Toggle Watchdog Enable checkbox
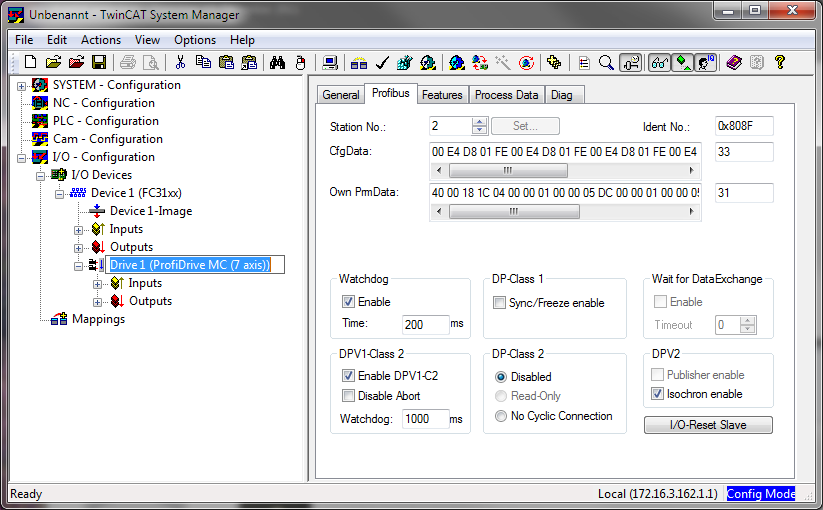The height and width of the screenshot is (510, 823). pos(348,302)
